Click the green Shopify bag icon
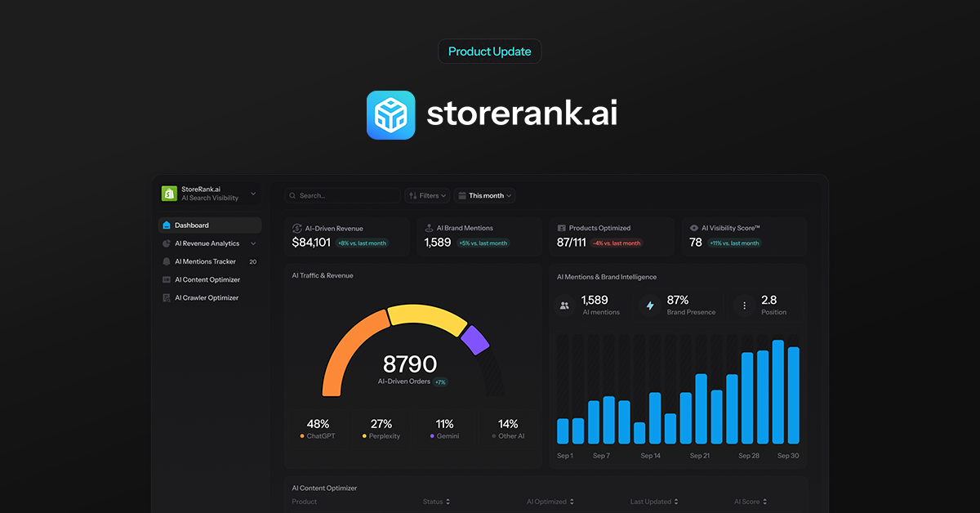 tap(169, 194)
